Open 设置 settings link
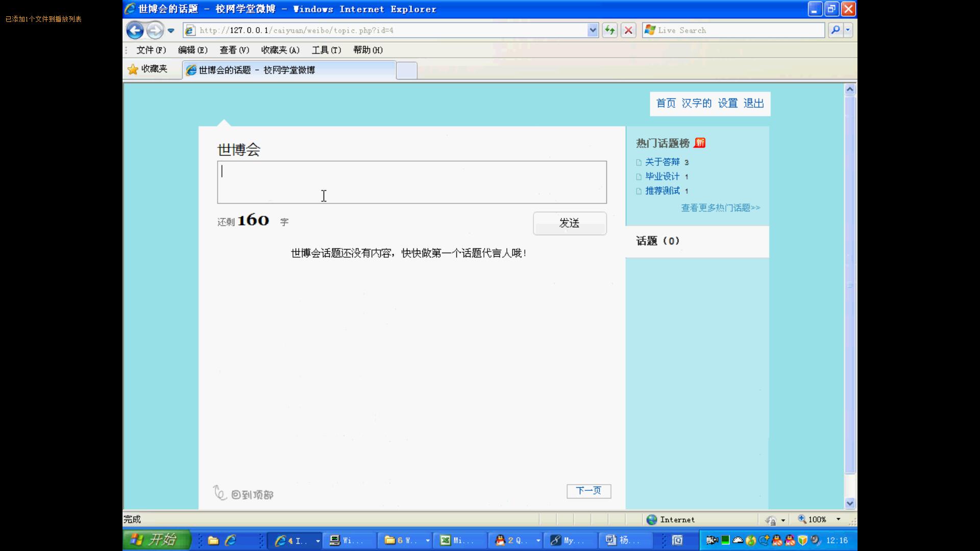Viewport: 980px width, 551px height. pos(727,104)
